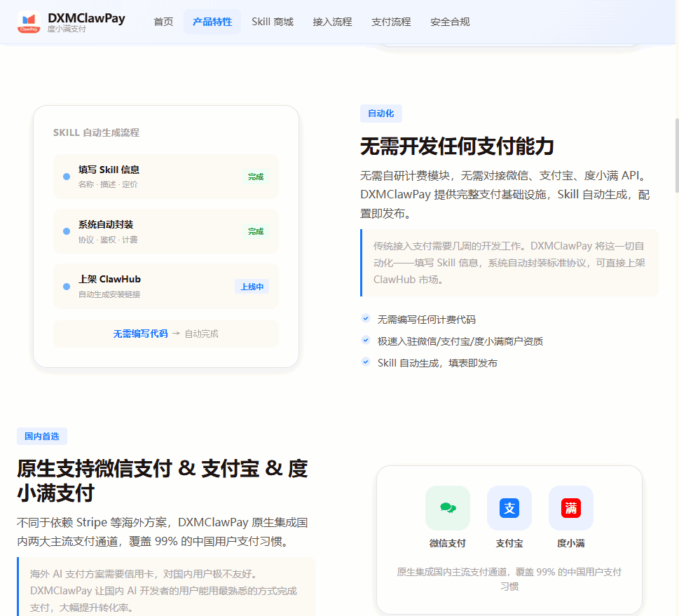Click the 完成 badge on 填写 Skill 信息
The height and width of the screenshot is (616, 679).
click(x=256, y=177)
